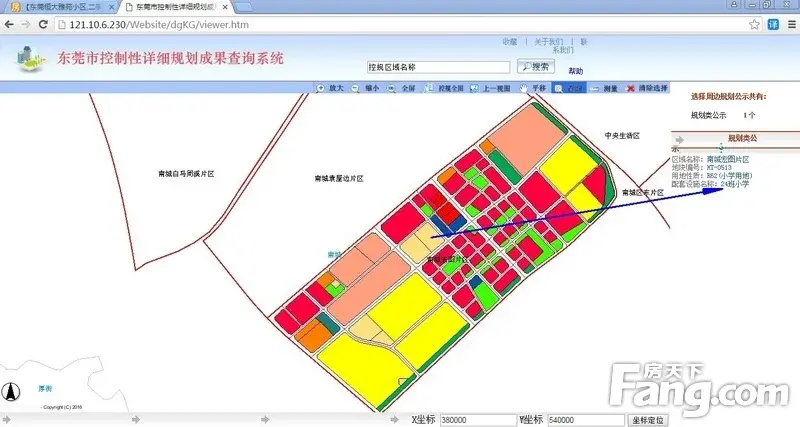Click the 中央生活区 map label
This screenshot has width=800, height=427.
point(622,135)
